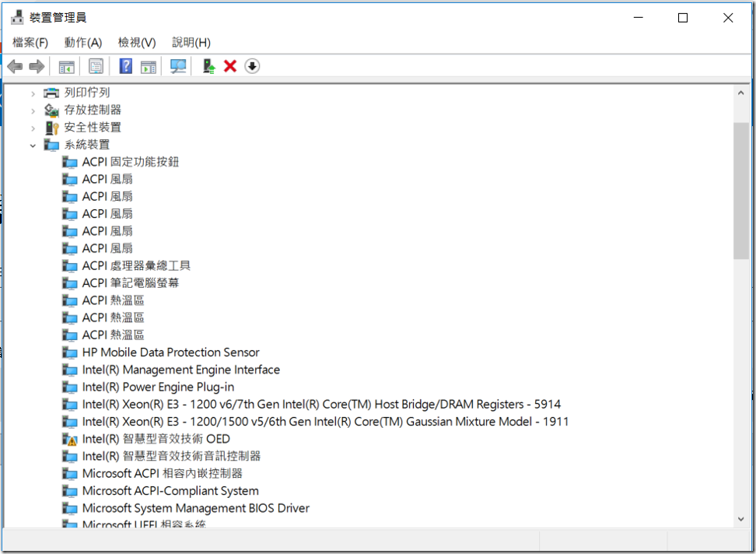The height and width of the screenshot is (554, 756).
Task: Open the blue Help question-mark icon
Action: 126,66
